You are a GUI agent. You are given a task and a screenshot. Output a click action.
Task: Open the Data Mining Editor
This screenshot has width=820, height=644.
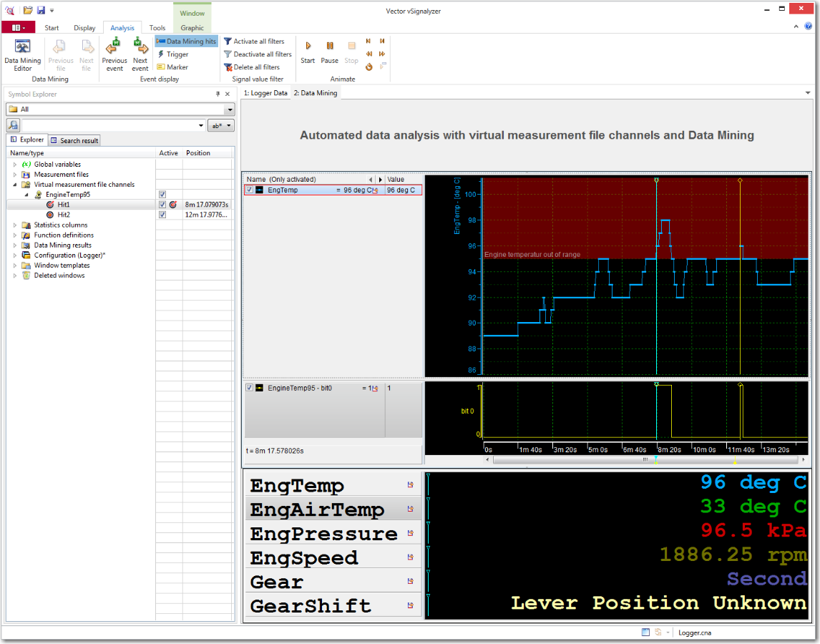pyautogui.click(x=22, y=55)
